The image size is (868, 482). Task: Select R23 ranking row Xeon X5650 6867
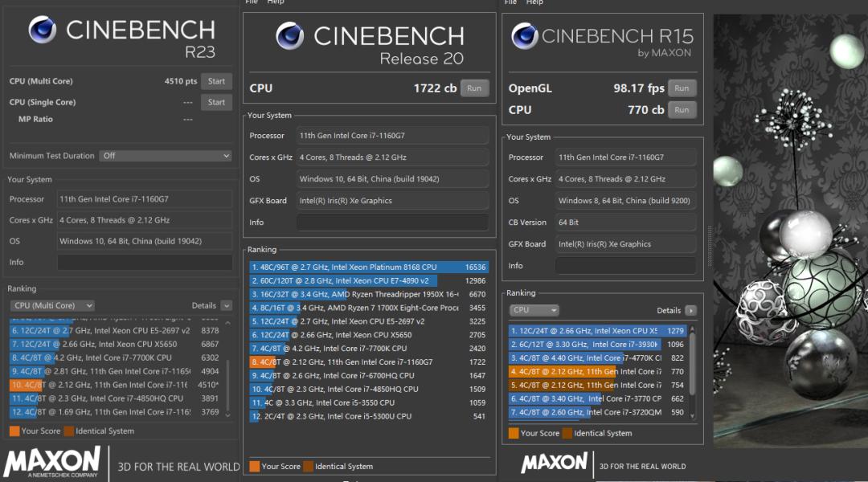pyautogui.click(x=115, y=344)
